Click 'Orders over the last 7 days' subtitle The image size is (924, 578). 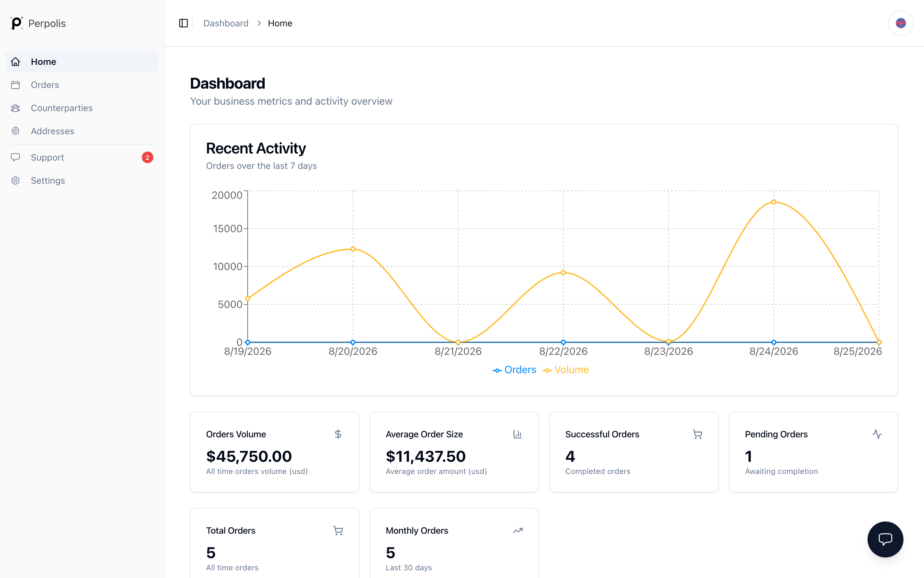point(261,166)
